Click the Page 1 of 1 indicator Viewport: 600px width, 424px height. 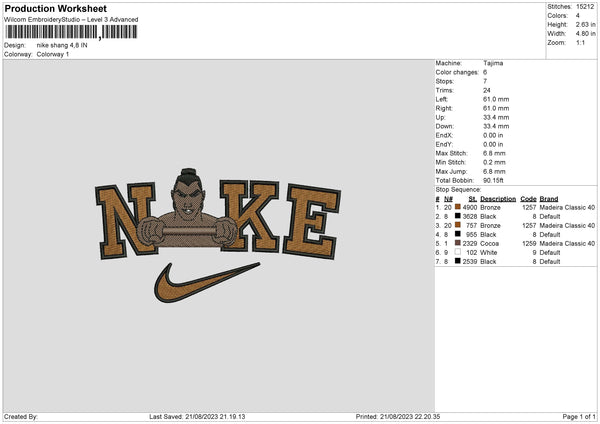tap(579, 417)
